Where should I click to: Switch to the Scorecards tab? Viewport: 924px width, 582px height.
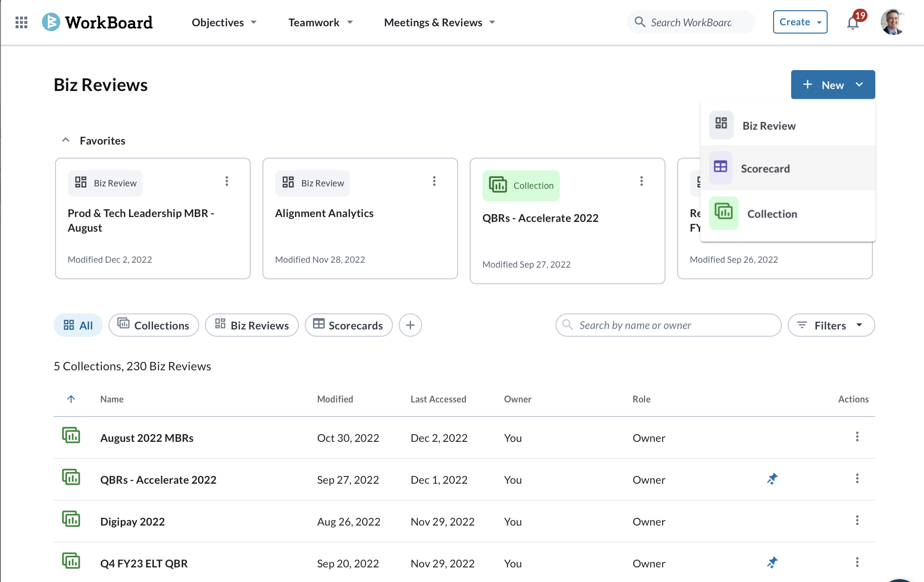coord(349,325)
